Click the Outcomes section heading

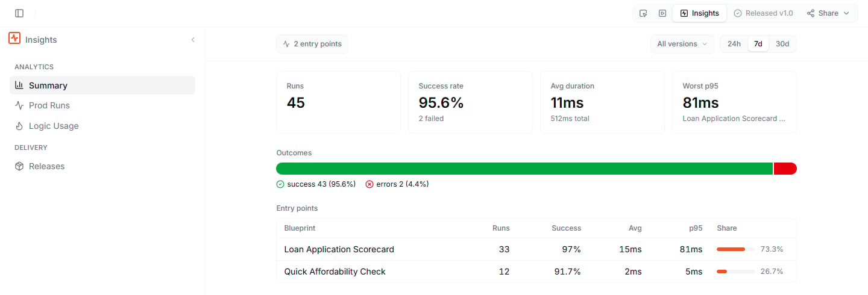pos(294,153)
